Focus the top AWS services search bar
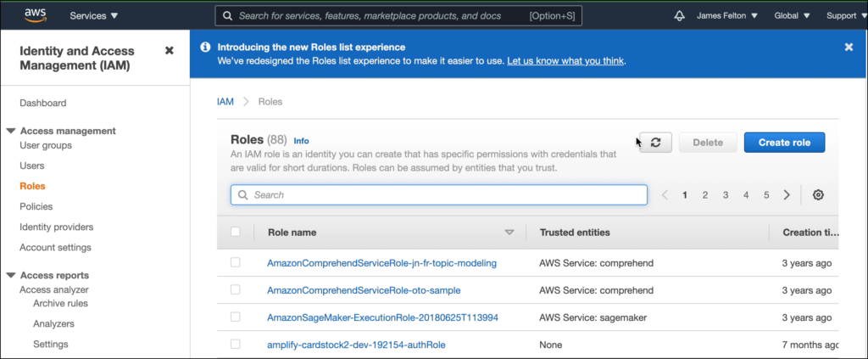The height and width of the screenshot is (359, 868). tap(398, 15)
